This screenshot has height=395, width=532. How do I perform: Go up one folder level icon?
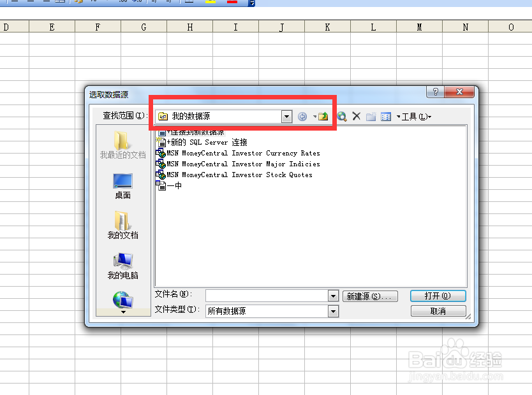pos(323,117)
